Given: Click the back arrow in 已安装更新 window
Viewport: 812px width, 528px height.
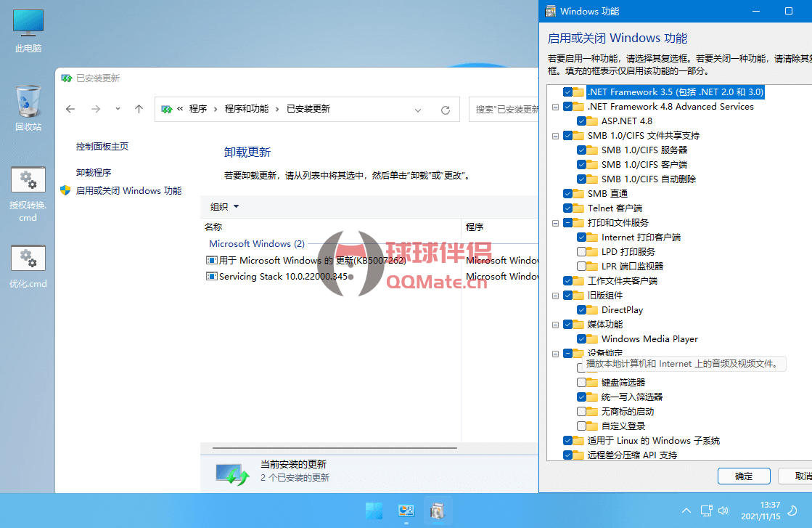Looking at the screenshot, I should coord(70,109).
